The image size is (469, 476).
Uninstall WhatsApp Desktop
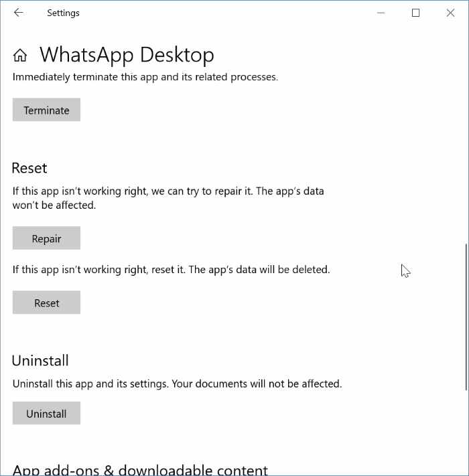pyautogui.click(x=46, y=413)
